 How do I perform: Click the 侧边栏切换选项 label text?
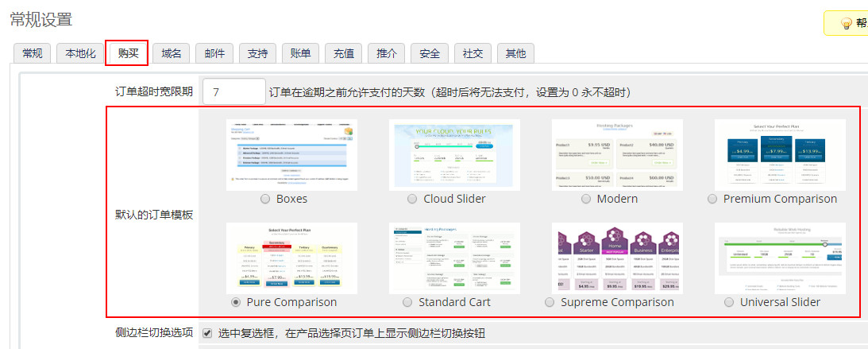click(154, 333)
